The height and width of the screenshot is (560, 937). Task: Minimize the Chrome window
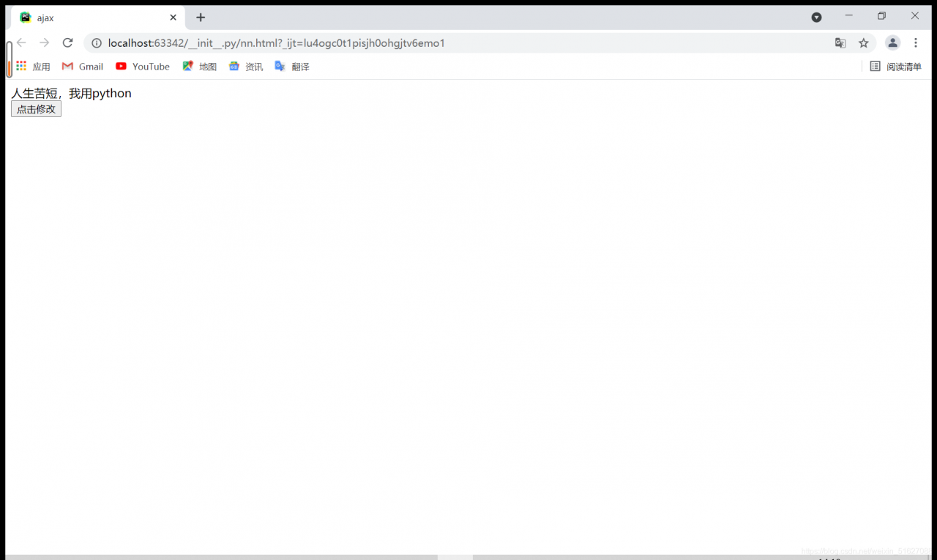click(x=849, y=16)
